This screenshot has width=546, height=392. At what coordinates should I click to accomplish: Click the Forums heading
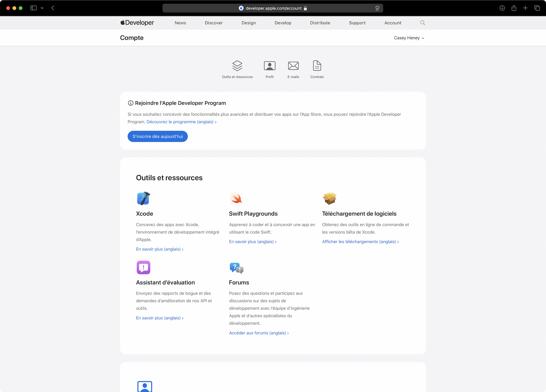[x=239, y=282]
